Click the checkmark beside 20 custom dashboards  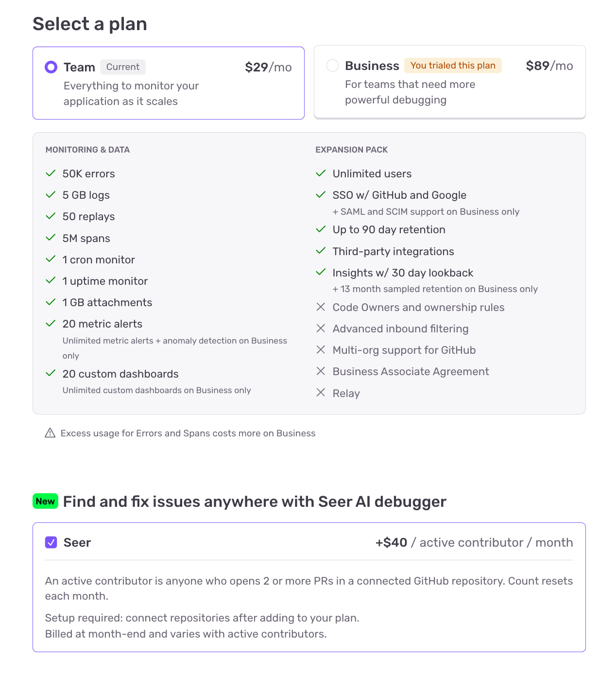coord(51,373)
